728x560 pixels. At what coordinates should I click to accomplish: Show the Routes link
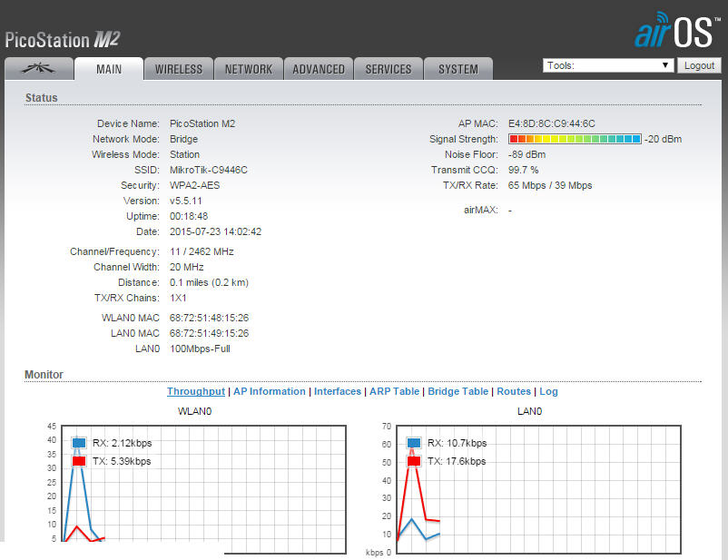click(514, 391)
